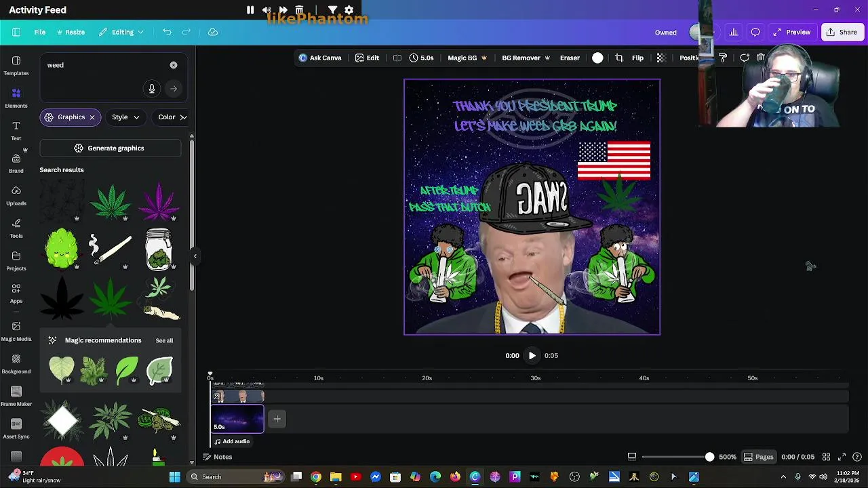The height and width of the screenshot is (488, 868).
Task: Open the File menu
Action: pyautogui.click(x=40, y=32)
